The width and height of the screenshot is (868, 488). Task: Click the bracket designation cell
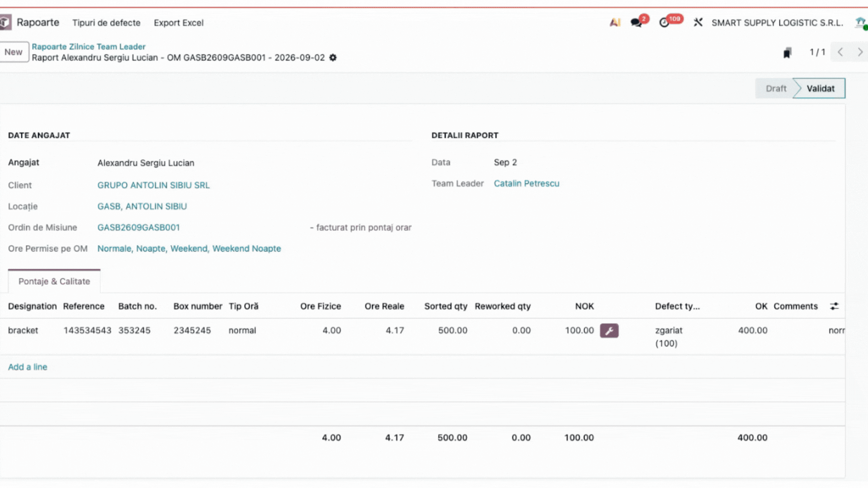[x=23, y=331]
